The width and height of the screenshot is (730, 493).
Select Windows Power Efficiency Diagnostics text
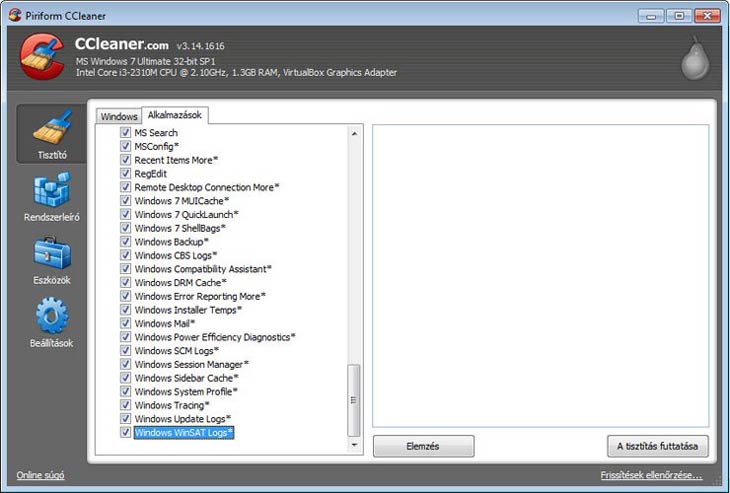point(215,337)
